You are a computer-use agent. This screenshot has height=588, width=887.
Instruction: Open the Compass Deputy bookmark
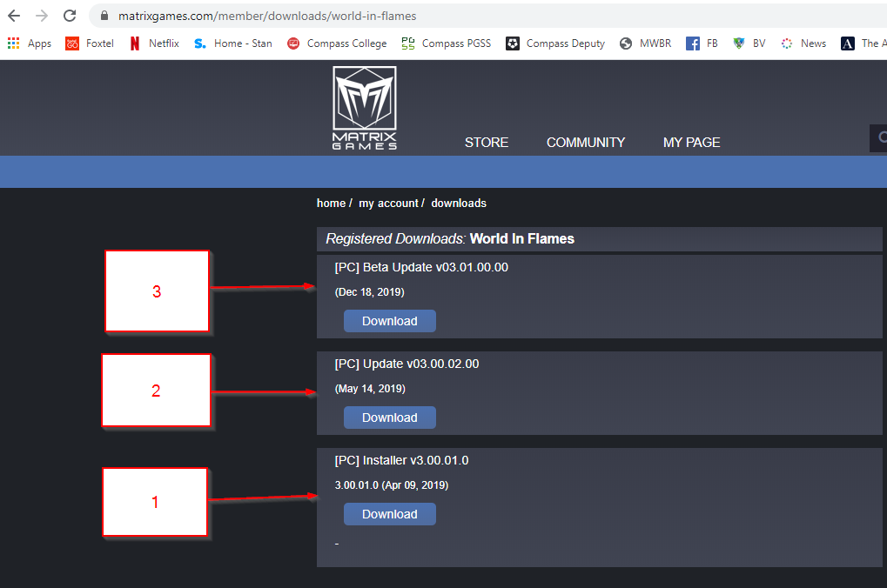(x=555, y=43)
